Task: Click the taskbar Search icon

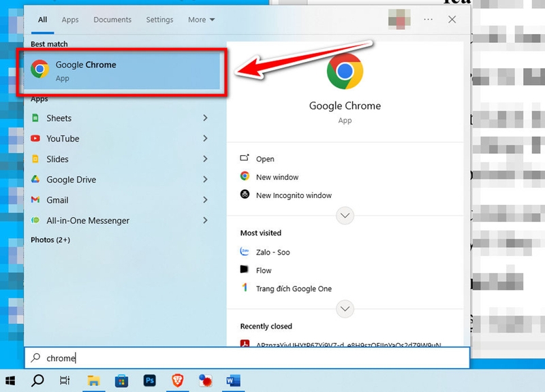Action: [37, 380]
